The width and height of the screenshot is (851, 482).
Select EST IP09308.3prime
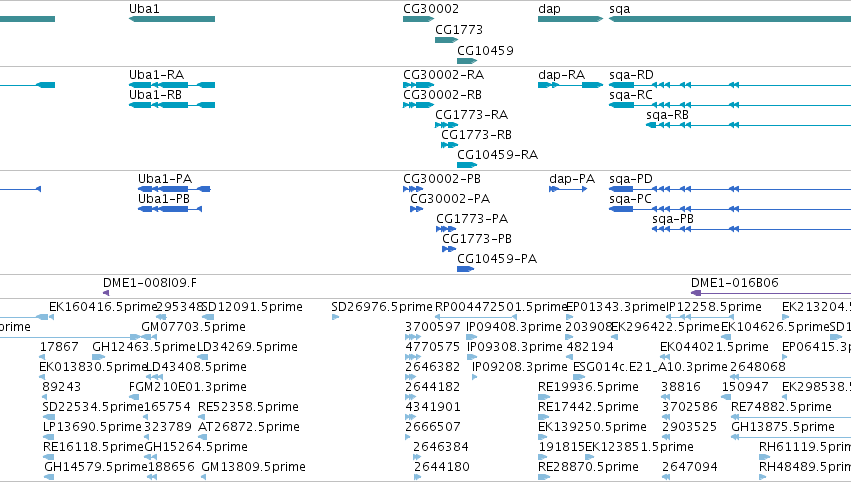515,347
